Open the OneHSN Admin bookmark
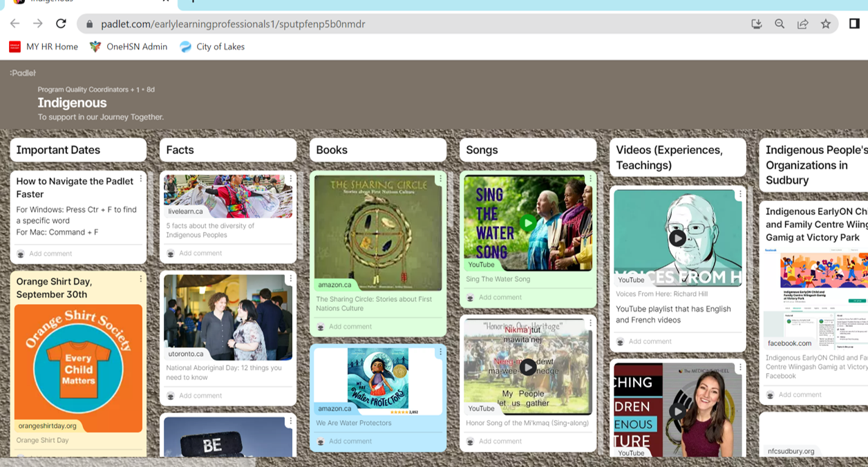The image size is (868, 467). (x=129, y=46)
